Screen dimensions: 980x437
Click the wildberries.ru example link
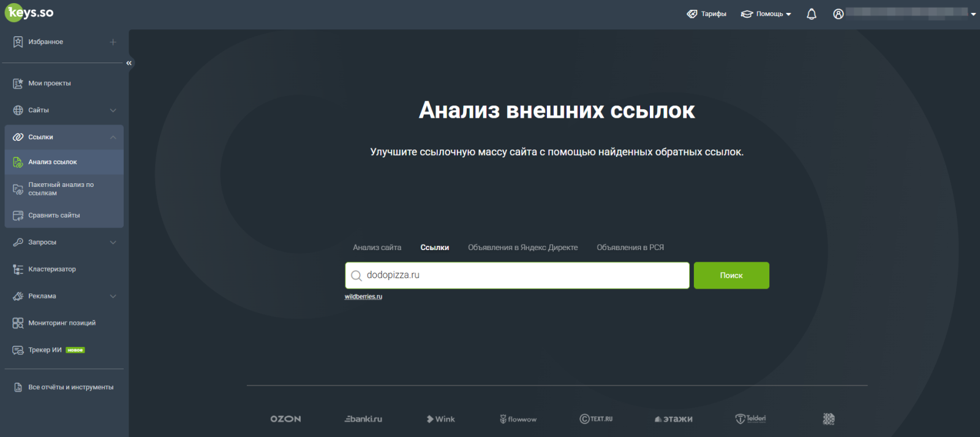point(363,297)
